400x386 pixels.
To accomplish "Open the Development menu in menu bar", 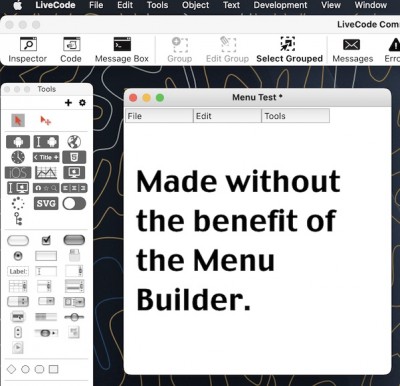I will 280,5.
